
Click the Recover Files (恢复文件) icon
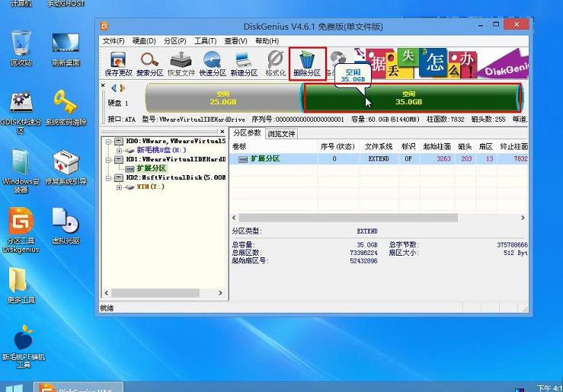coord(181,64)
